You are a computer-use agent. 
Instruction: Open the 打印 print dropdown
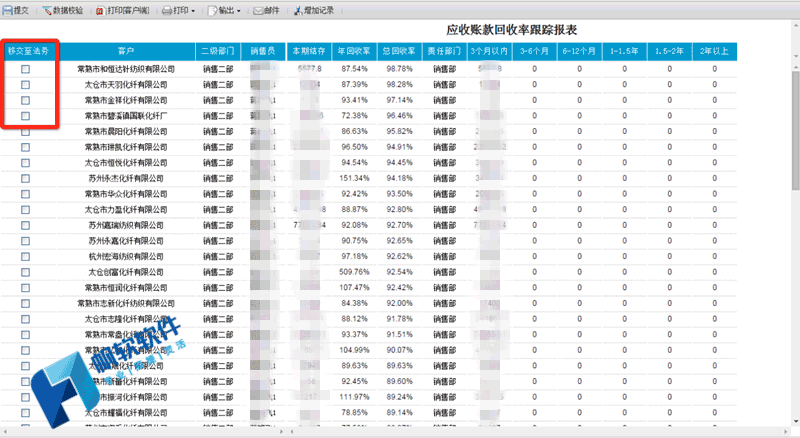[x=179, y=10]
